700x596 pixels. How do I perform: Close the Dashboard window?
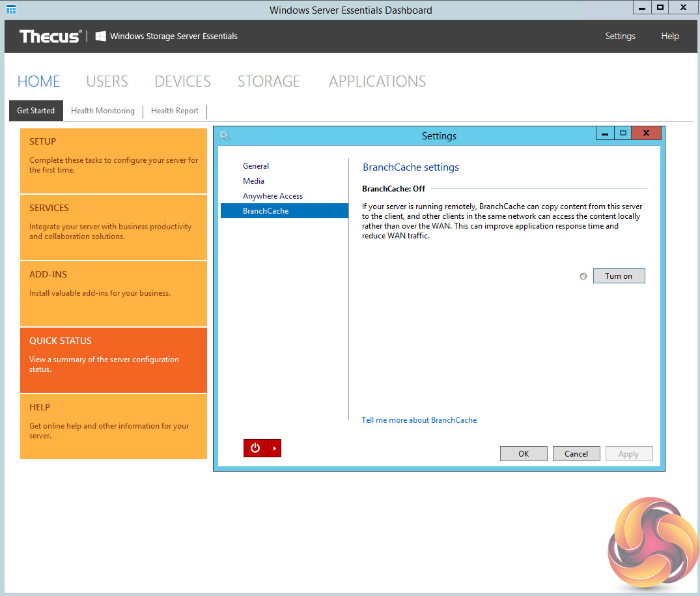pyautogui.click(x=683, y=8)
